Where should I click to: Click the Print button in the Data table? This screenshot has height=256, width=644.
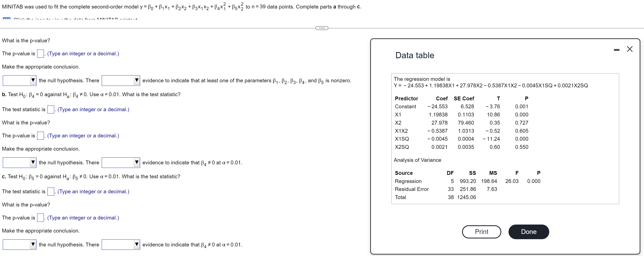(481, 232)
